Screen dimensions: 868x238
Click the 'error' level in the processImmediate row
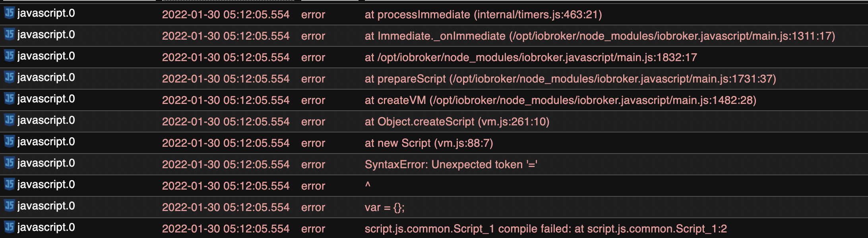click(x=313, y=15)
